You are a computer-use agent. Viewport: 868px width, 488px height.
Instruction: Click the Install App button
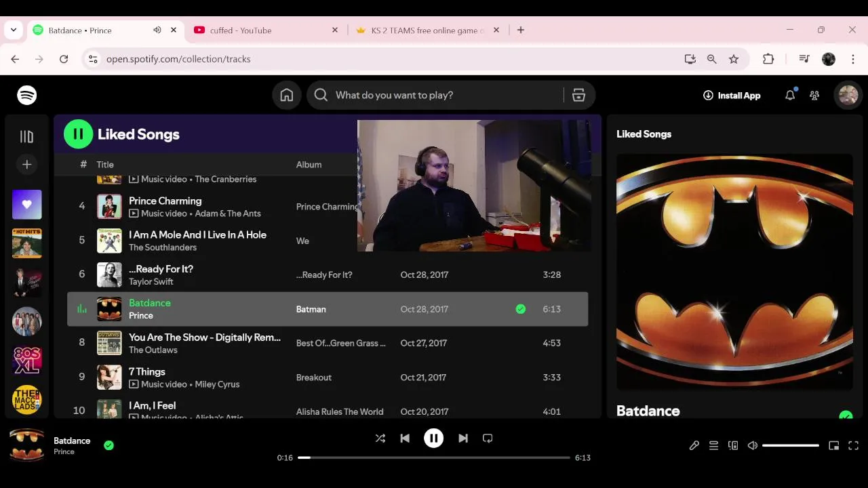tap(732, 96)
